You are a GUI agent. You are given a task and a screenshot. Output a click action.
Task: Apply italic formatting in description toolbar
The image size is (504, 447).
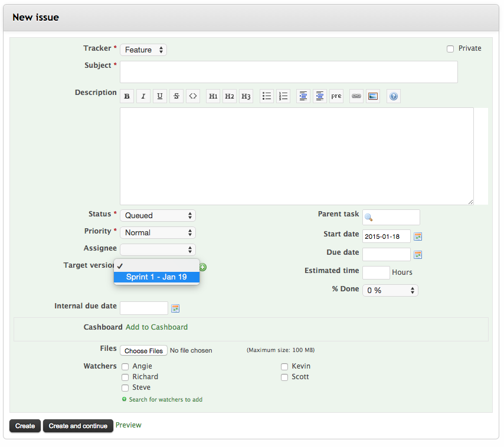[143, 96]
